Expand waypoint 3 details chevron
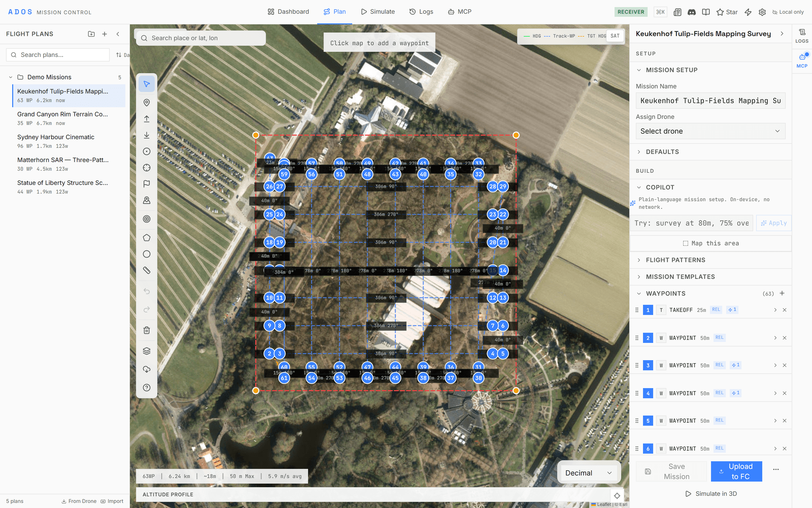This screenshot has height=508, width=812. pos(775,365)
